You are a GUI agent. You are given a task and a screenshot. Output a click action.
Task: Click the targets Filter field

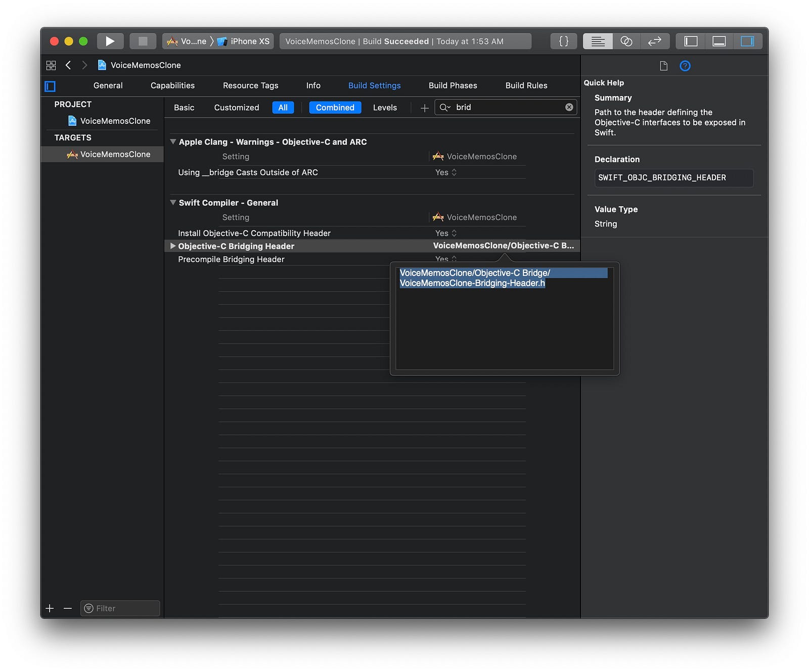coord(120,608)
